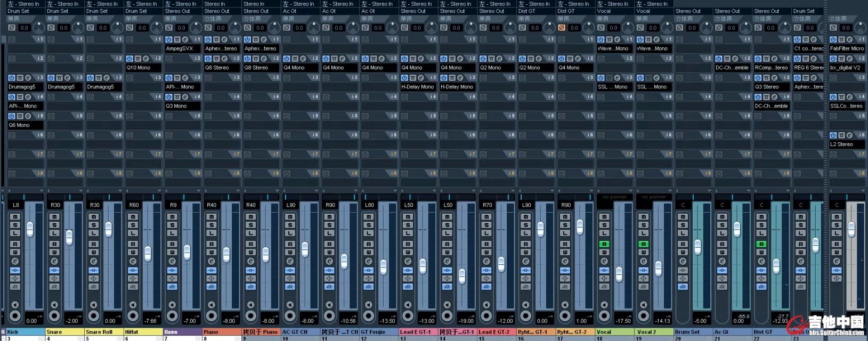Click the master channel volume fader
This screenshot has height=341, width=868.
coord(851,230)
